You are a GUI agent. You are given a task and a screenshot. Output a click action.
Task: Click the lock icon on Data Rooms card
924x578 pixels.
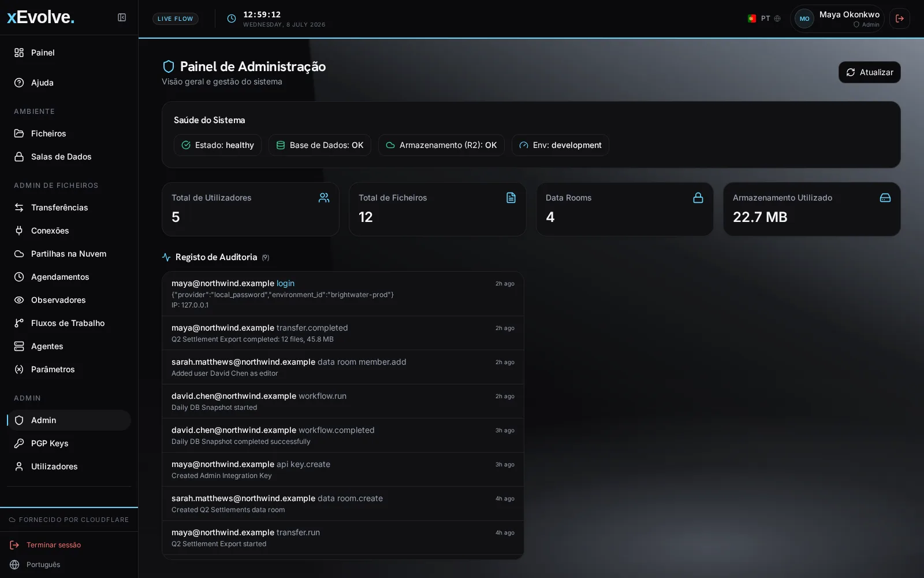pos(698,198)
